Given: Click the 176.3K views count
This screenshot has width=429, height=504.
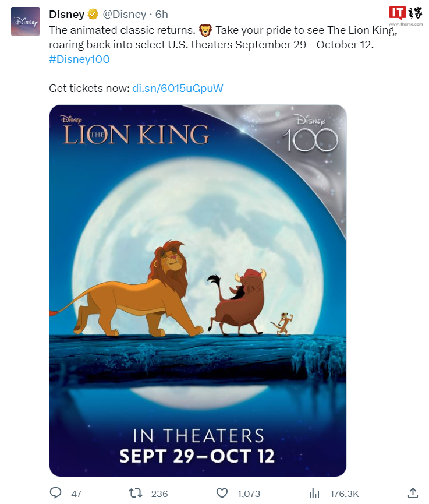Looking at the screenshot, I should tap(345, 494).
